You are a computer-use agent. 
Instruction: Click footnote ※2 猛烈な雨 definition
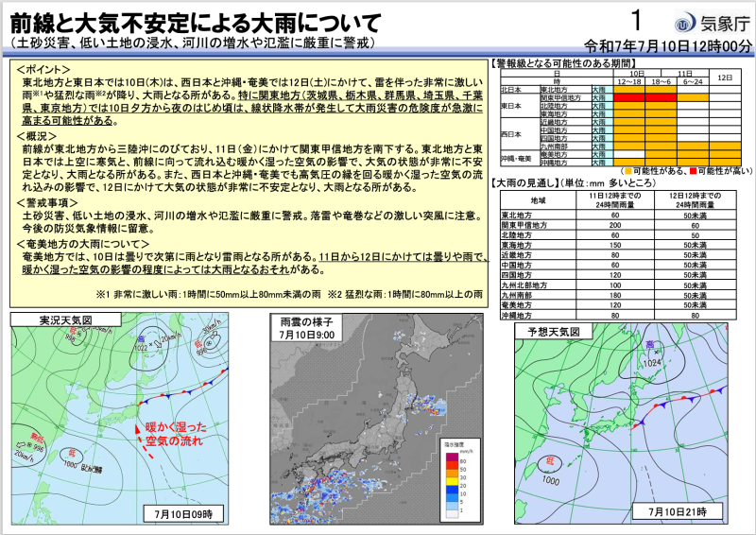(405, 294)
